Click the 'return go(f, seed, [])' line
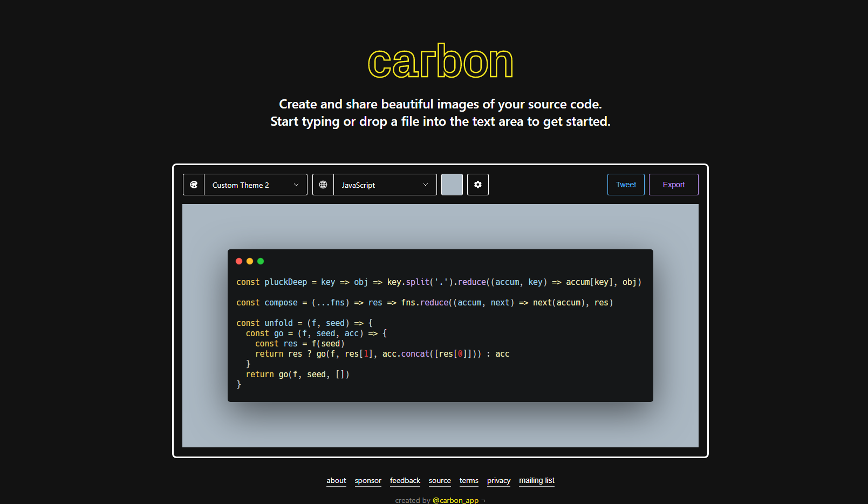This screenshot has height=504, width=868. point(298,374)
